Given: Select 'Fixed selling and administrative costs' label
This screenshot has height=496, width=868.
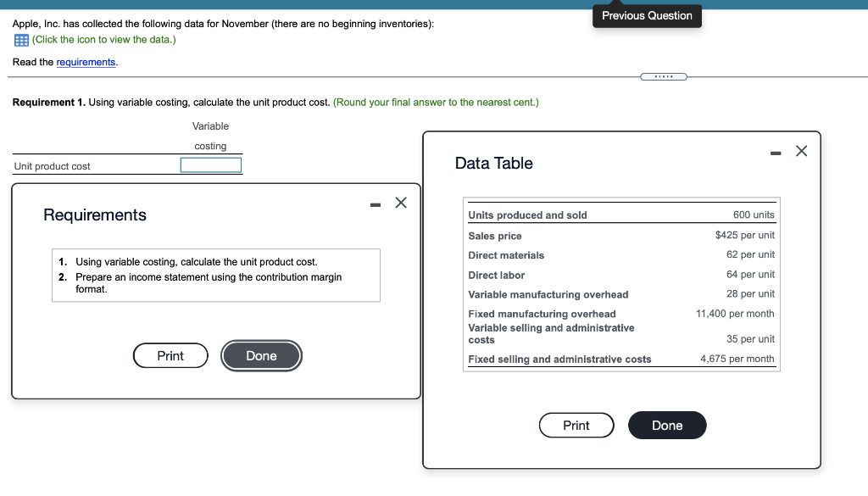Looking at the screenshot, I should point(559,359).
